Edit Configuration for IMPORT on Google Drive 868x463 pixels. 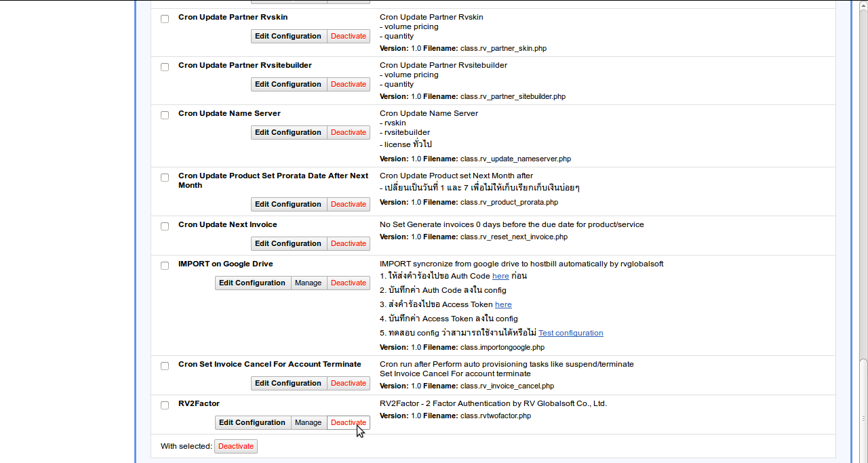(x=252, y=283)
